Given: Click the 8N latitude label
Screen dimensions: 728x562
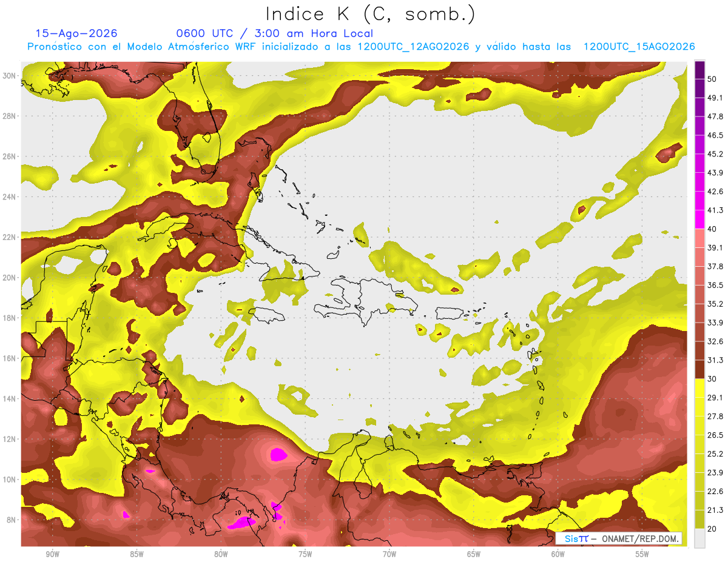Looking at the screenshot, I should 12,520.
